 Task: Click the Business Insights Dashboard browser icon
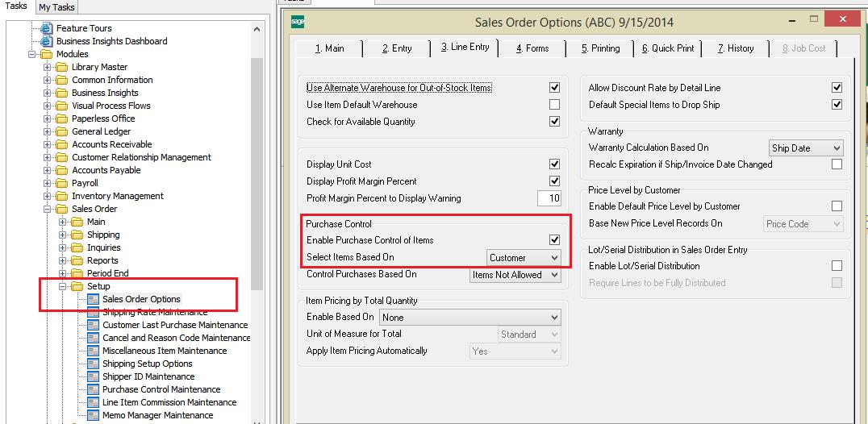48,41
